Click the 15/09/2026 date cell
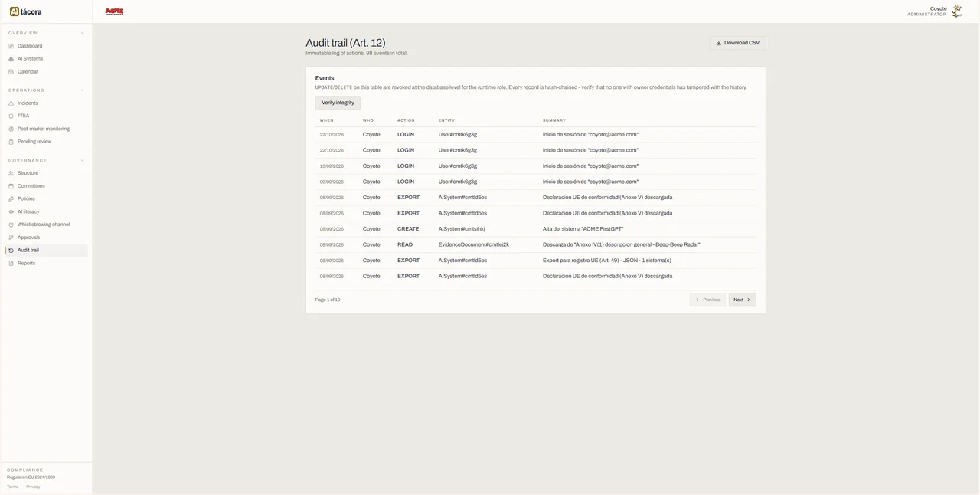The height and width of the screenshot is (495, 980). coord(332,166)
